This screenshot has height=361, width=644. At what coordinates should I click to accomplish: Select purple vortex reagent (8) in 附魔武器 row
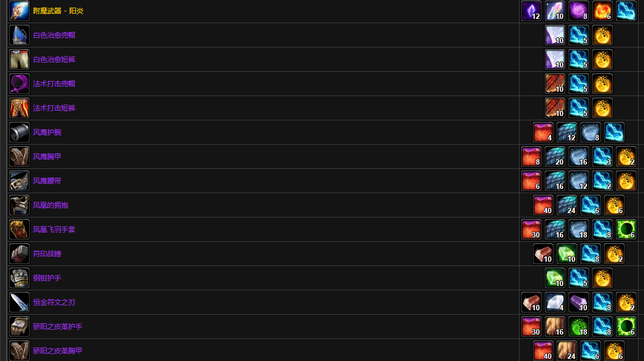coord(579,11)
